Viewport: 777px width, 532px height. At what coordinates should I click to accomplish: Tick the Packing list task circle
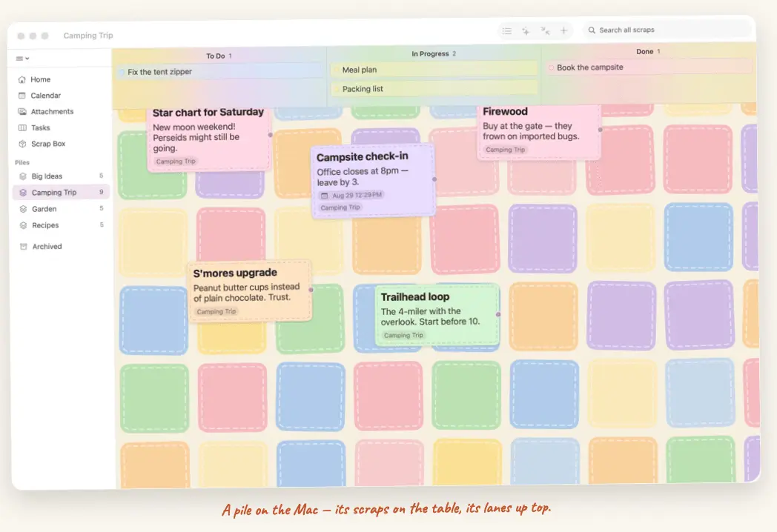pyautogui.click(x=337, y=89)
